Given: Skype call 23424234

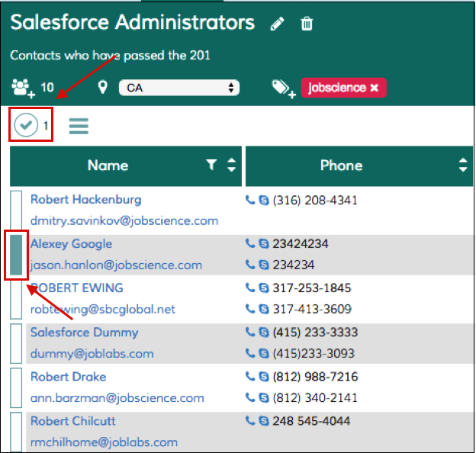Looking at the screenshot, I should click(263, 243).
